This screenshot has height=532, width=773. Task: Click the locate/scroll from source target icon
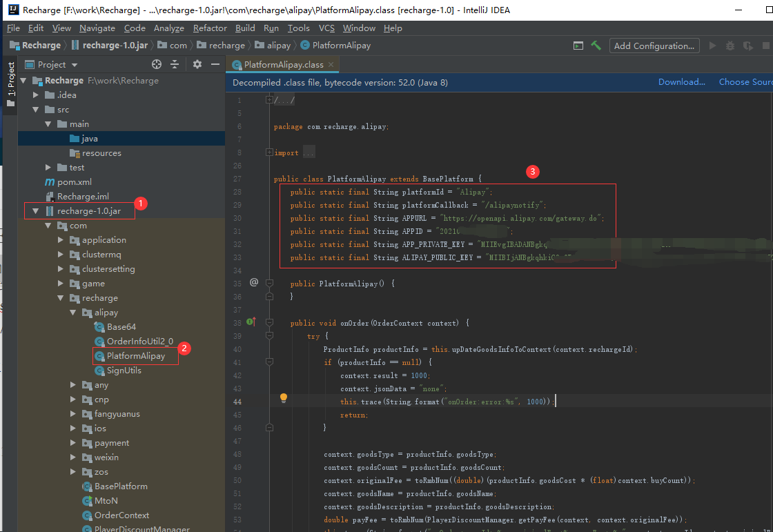[x=157, y=64]
